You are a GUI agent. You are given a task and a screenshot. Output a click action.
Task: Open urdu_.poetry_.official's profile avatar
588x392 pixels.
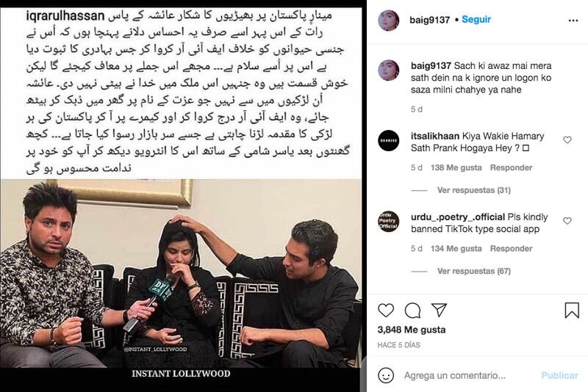click(389, 222)
